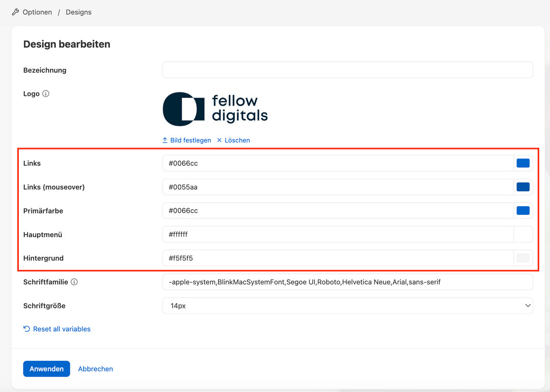Screen dimensions: 550x392
Task: Click the info icon next to Schriftfamilie
Action: (74, 282)
